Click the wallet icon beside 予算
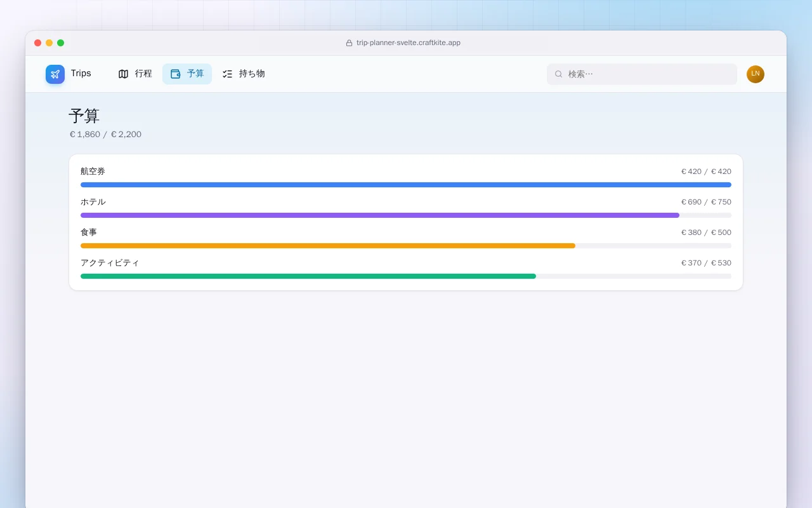Screen dimensions: 812x508 click(x=176, y=74)
